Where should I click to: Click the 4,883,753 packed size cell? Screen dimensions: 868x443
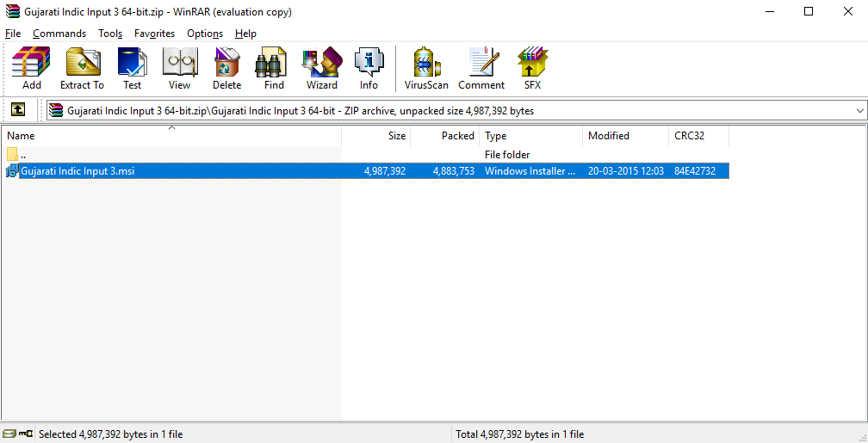[453, 171]
